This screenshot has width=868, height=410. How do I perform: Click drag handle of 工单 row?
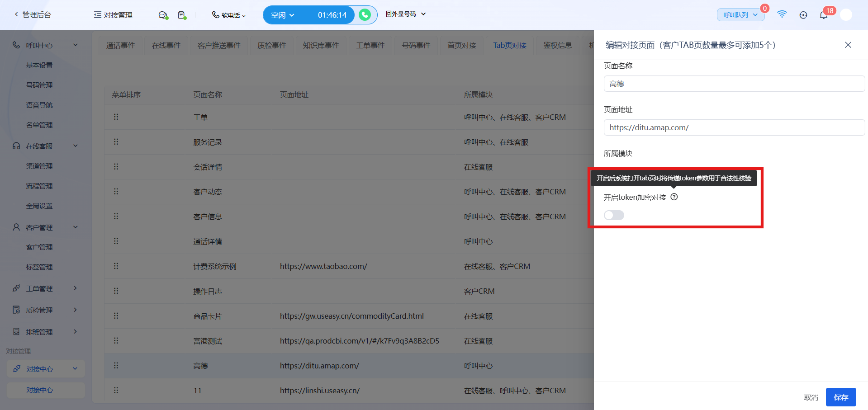pos(116,117)
